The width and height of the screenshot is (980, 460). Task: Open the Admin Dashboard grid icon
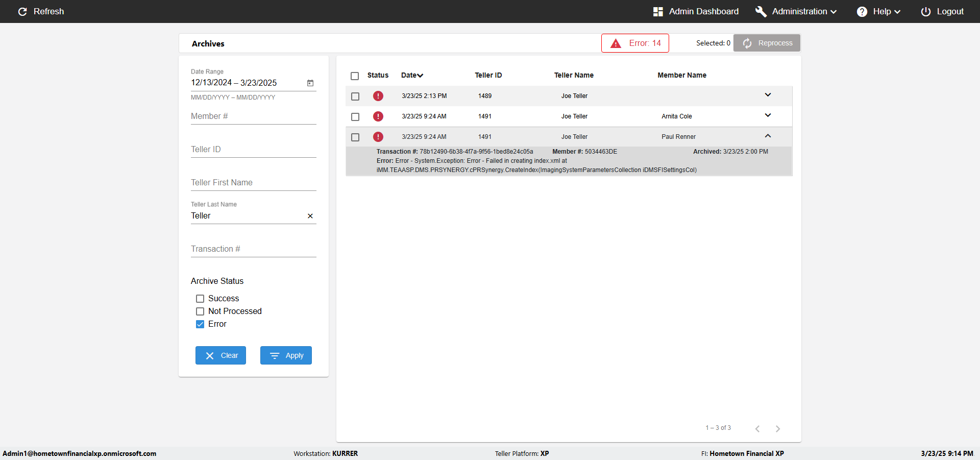658,11
